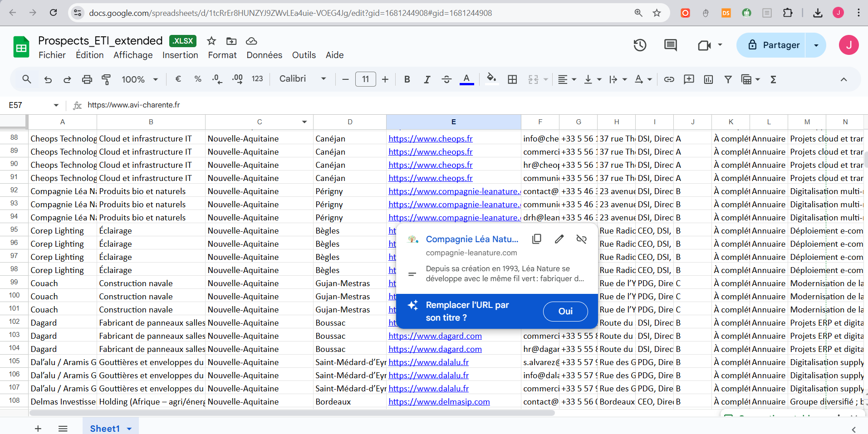
Task: Click the borders grid icon
Action: tap(512, 79)
